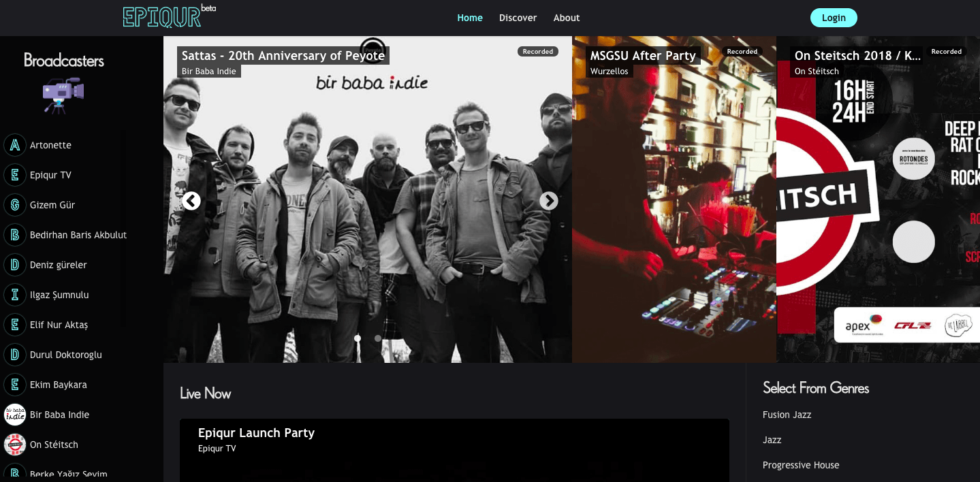Select the Progressive House genre
This screenshot has height=482, width=980.
[800, 465]
